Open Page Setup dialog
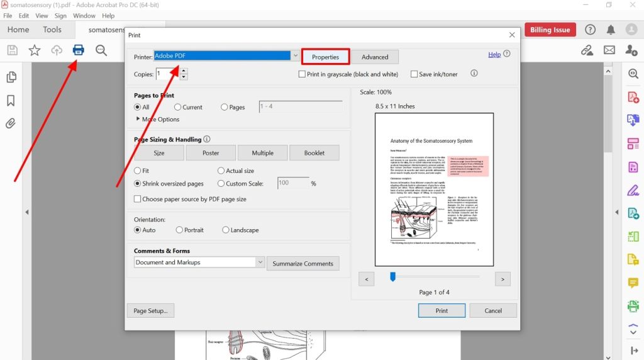644x360 pixels. click(151, 311)
